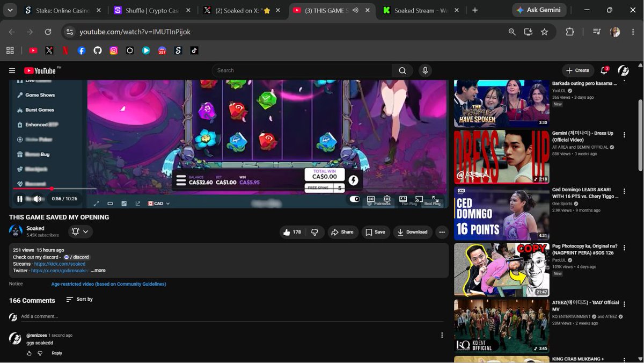Open options menu for ATEEZ BAD video
The width and height of the screenshot is (644, 363).
(x=624, y=304)
